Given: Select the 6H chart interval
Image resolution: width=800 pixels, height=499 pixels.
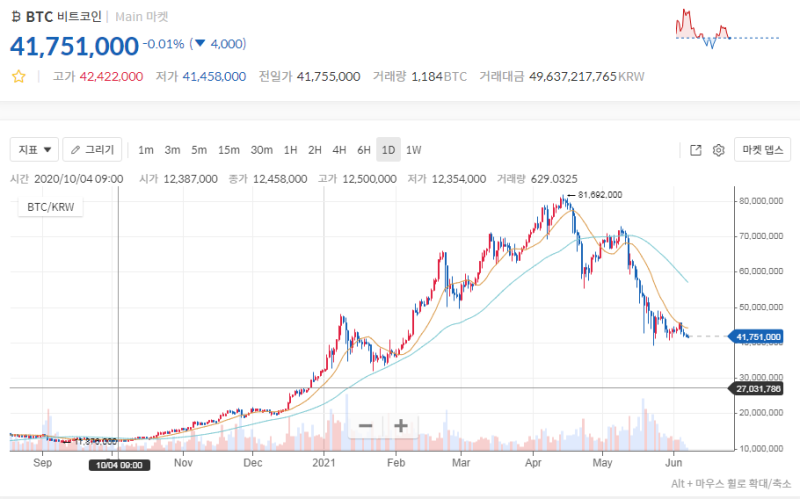Looking at the screenshot, I should [364, 150].
